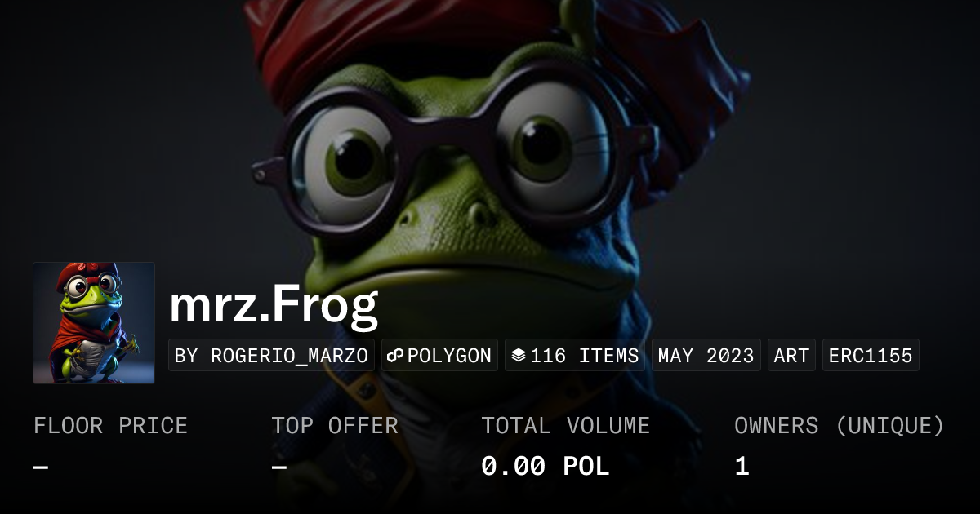Viewport: 980px width, 514px height.
Task: Click the Polygon chain link icon
Action: [x=396, y=356]
